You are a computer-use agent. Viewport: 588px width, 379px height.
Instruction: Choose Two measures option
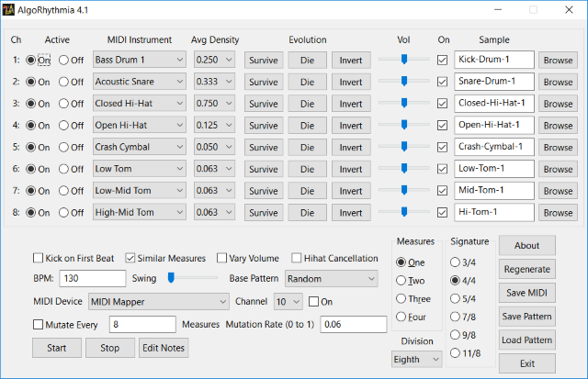(x=401, y=281)
